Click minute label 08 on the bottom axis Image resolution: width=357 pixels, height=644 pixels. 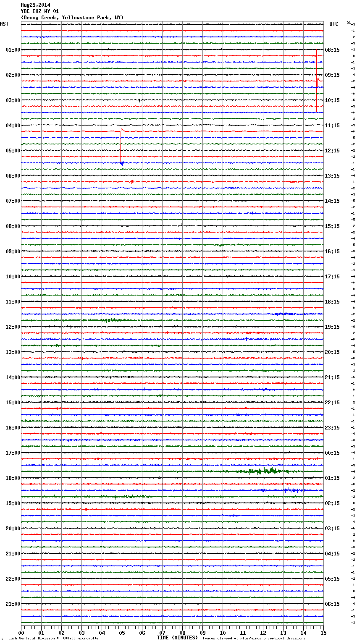(182, 633)
